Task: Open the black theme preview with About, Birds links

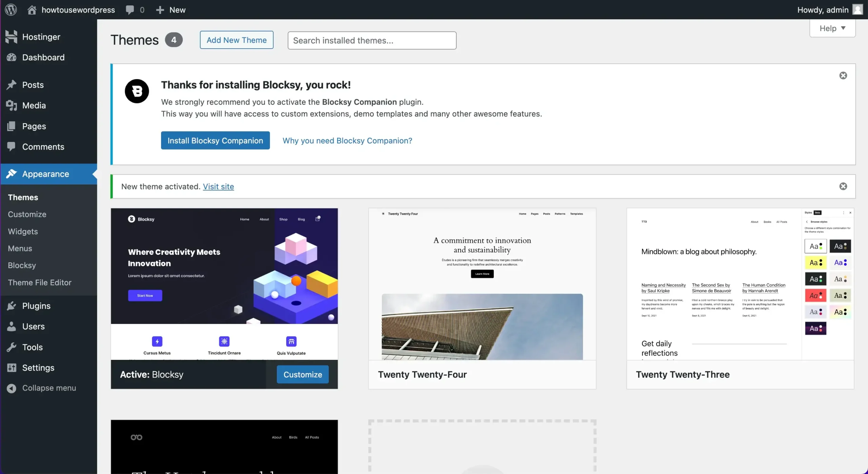Action: [224, 447]
